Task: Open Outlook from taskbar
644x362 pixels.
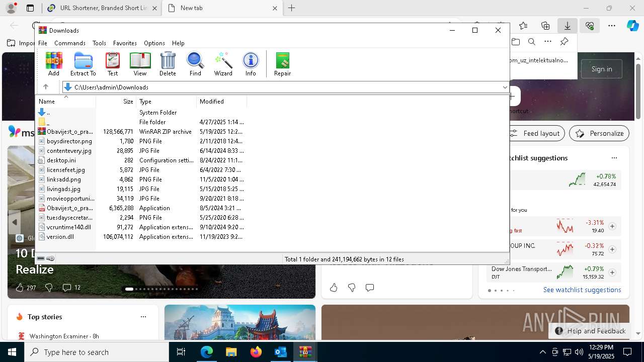Action: (x=280, y=352)
